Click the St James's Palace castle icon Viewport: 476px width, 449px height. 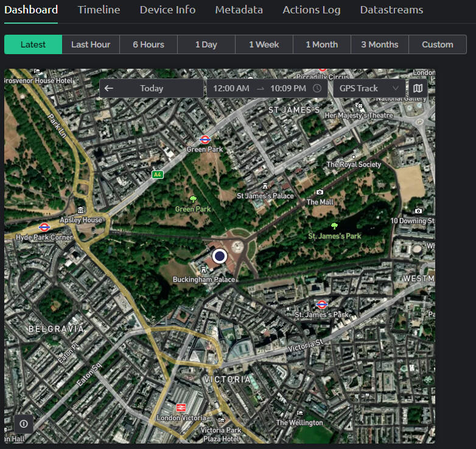click(x=265, y=186)
